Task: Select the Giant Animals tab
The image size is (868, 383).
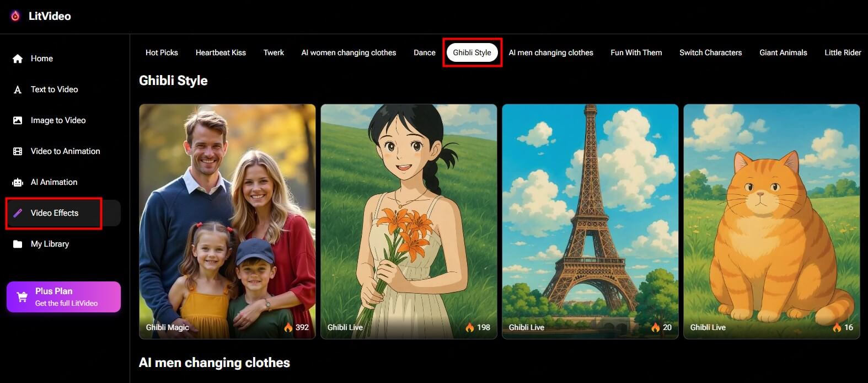Action: 783,52
